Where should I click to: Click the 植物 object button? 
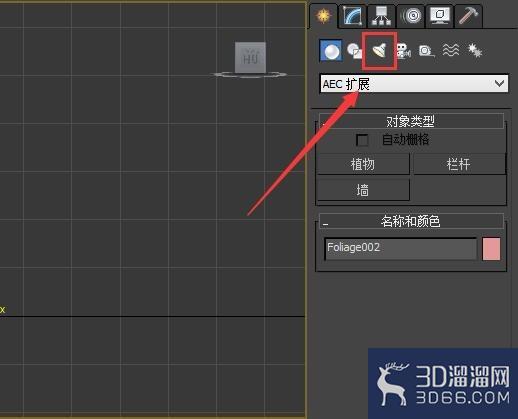(x=363, y=164)
